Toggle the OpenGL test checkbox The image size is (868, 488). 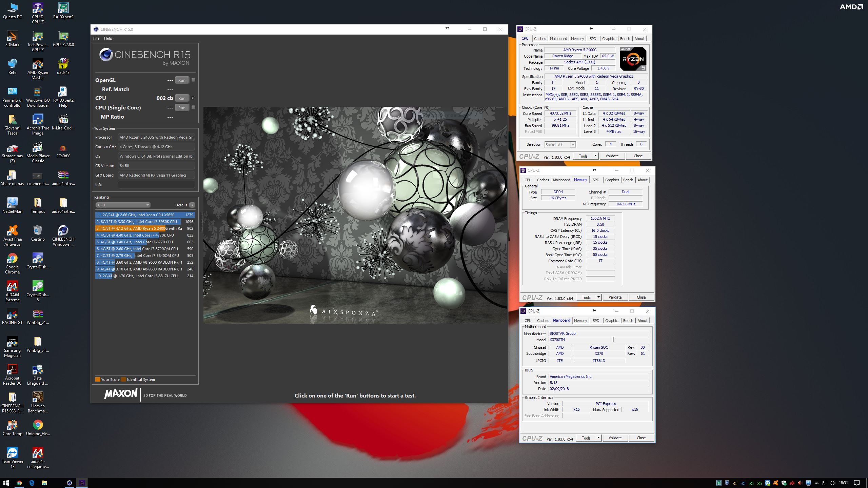193,80
